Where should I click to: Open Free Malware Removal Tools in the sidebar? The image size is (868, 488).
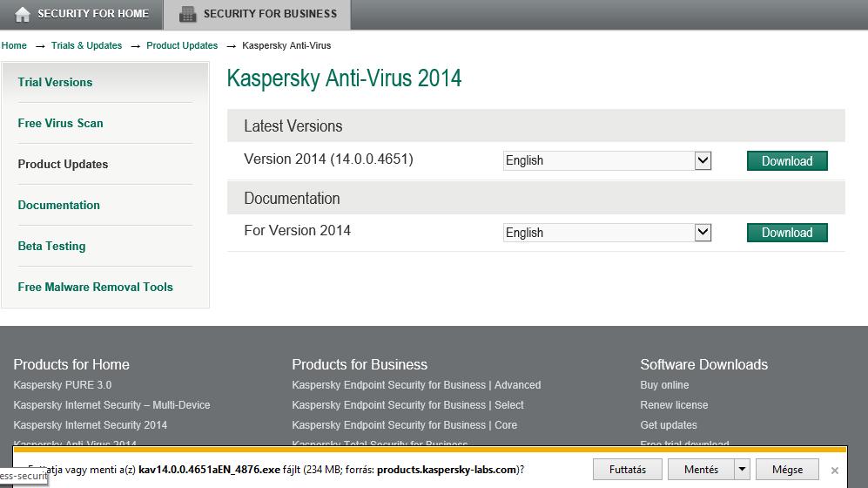(95, 287)
